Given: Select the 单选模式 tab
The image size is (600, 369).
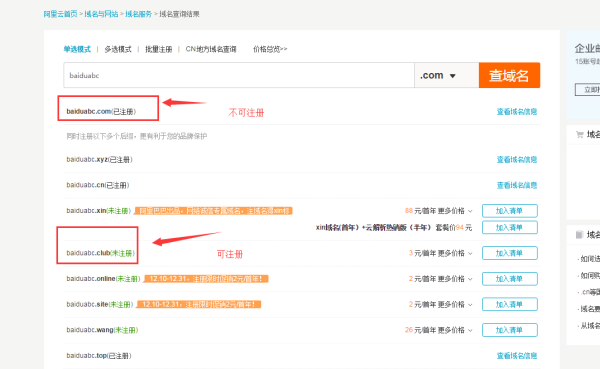Looking at the screenshot, I should [77, 49].
